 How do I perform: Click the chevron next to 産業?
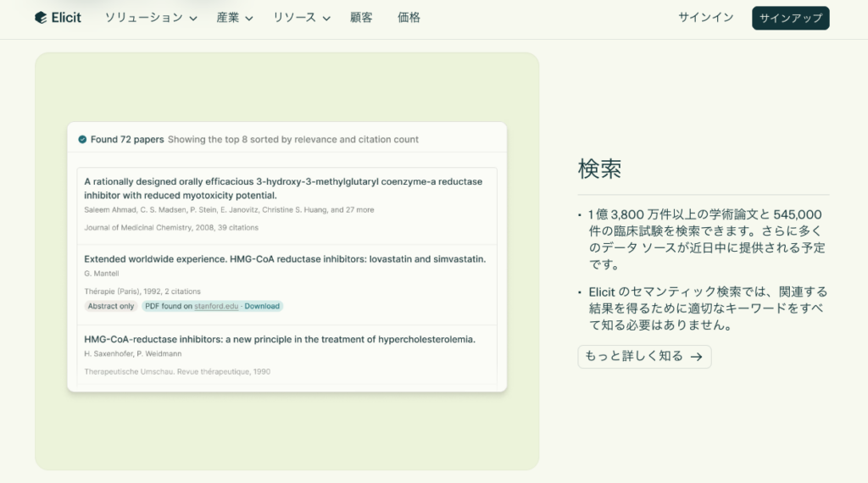[249, 19]
